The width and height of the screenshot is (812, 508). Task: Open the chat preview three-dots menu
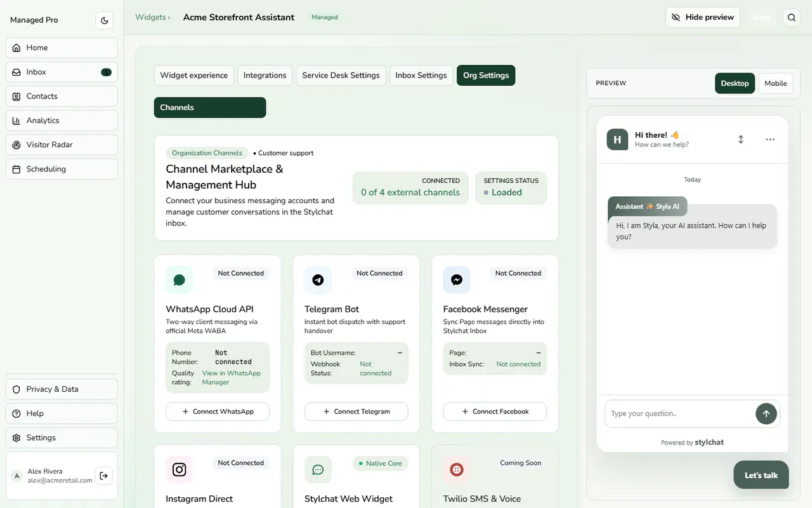coord(770,139)
